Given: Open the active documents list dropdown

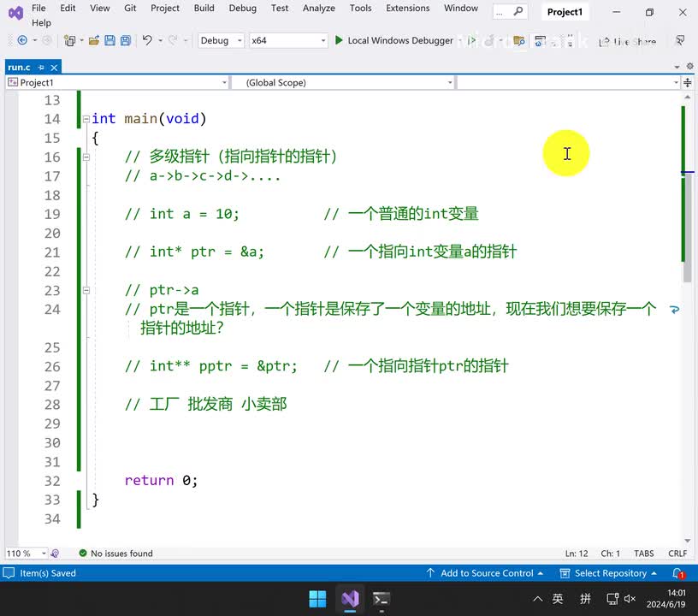Looking at the screenshot, I should click(x=677, y=67).
